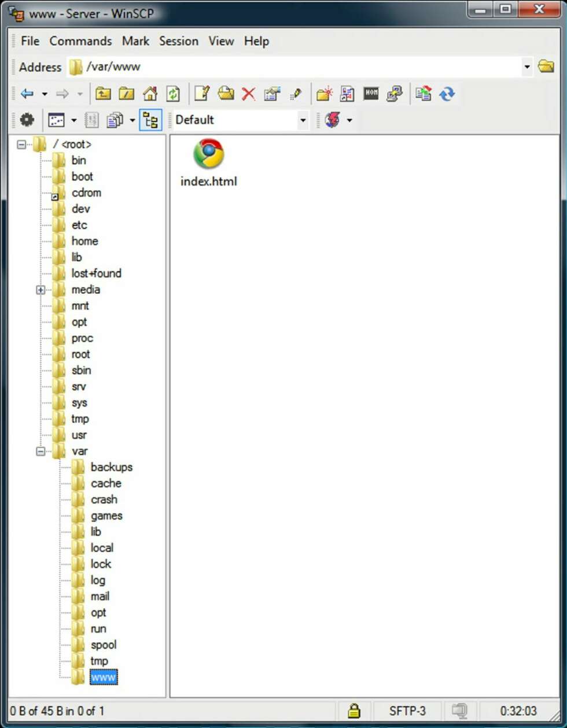Select the index.html file
567x728 pixels.
click(x=208, y=162)
